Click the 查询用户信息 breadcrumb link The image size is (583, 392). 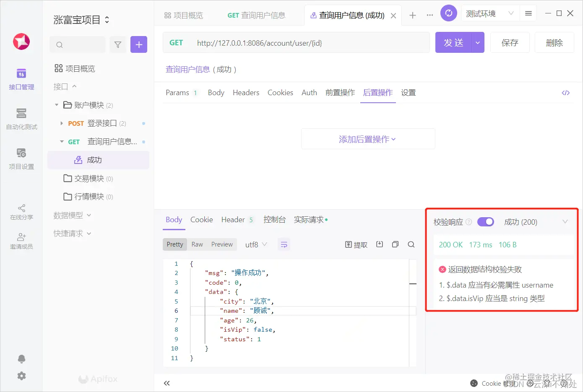pyautogui.click(x=187, y=70)
